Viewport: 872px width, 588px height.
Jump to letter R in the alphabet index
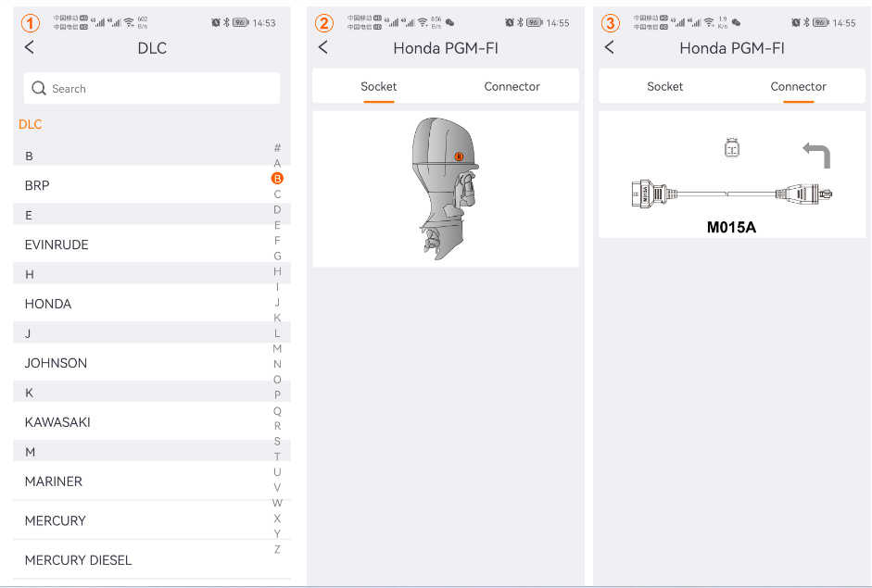[277, 426]
